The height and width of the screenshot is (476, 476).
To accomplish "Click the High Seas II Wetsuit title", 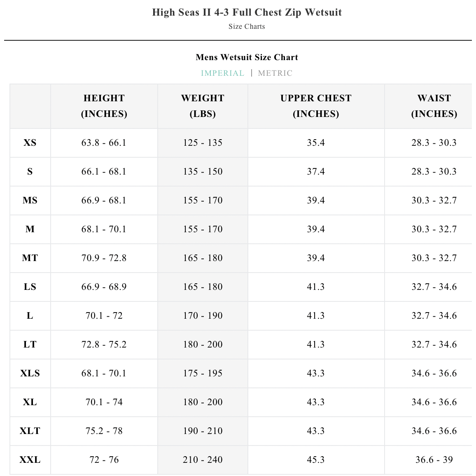I will point(247,12).
